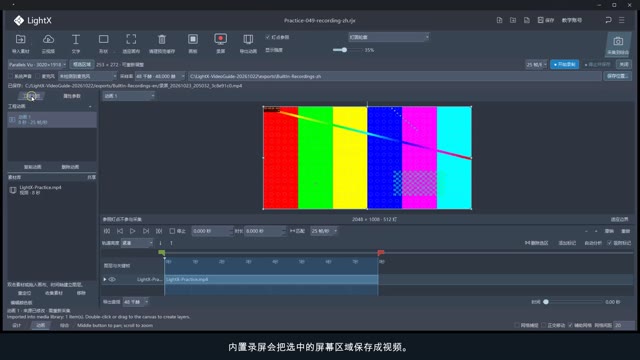Click the save location (保存位置) button
Viewport: 640px width, 360px height.
tap(617, 76)
